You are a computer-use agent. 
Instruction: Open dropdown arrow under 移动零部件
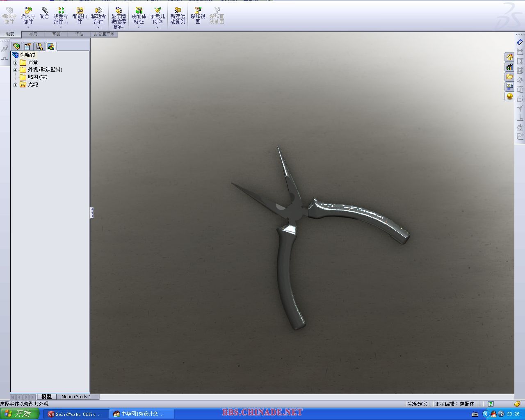98,27
